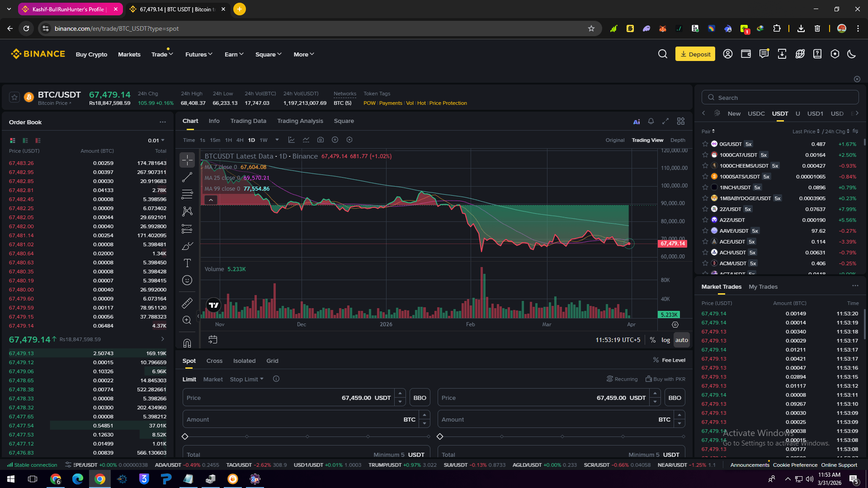Open the price alert bell icon
This screenshot has width=868, height=488.
[x=651, y=121]
